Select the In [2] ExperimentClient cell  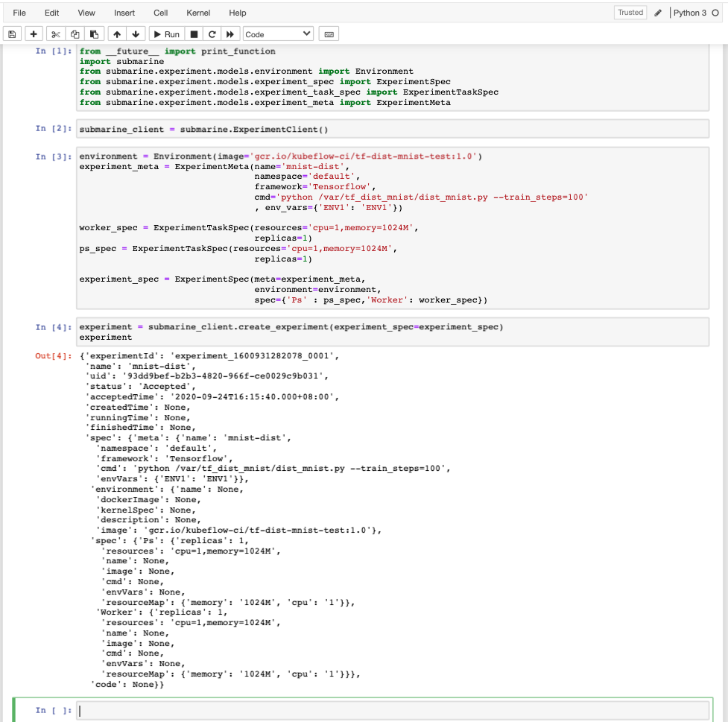pos(393,129)
